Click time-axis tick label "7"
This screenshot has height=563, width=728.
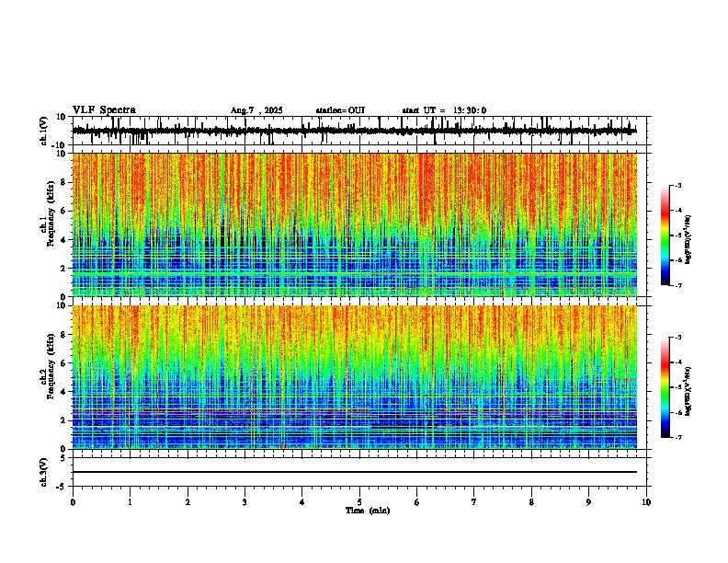[x=474, y=502]
